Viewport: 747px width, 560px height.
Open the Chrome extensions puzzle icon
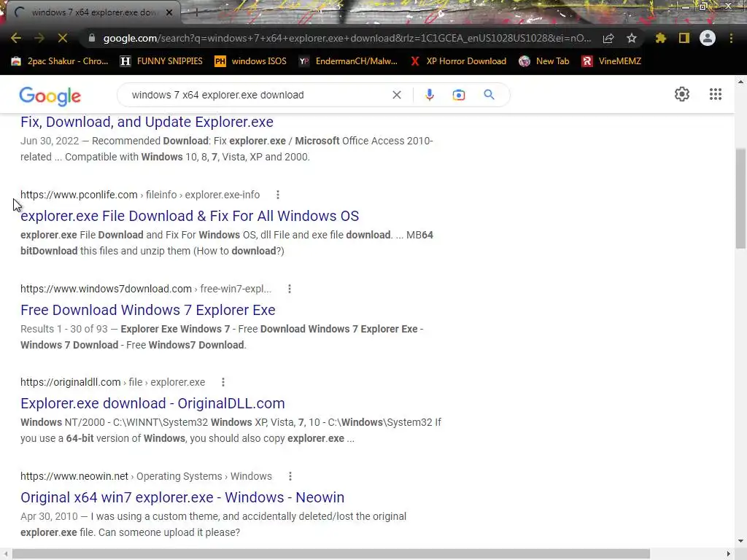(x=661, y=38)
